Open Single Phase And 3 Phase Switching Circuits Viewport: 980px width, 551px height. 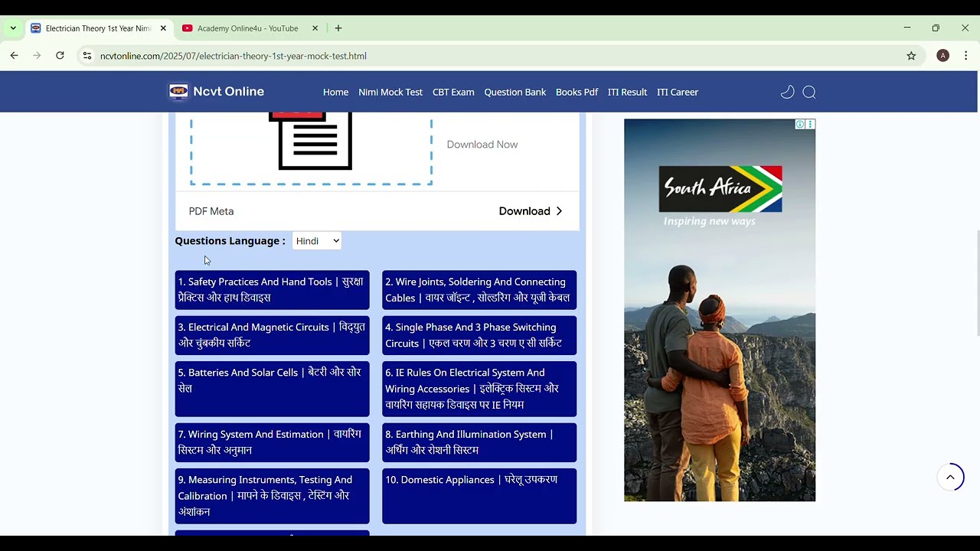pyautogui.click(x=479, y=335)
